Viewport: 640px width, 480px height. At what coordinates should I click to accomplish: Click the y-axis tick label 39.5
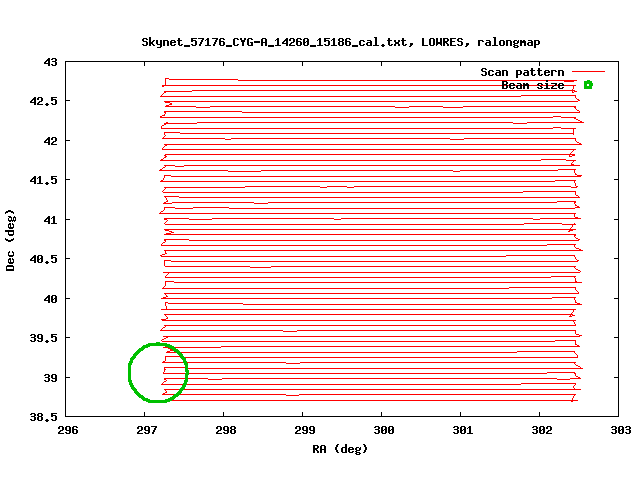44,338
